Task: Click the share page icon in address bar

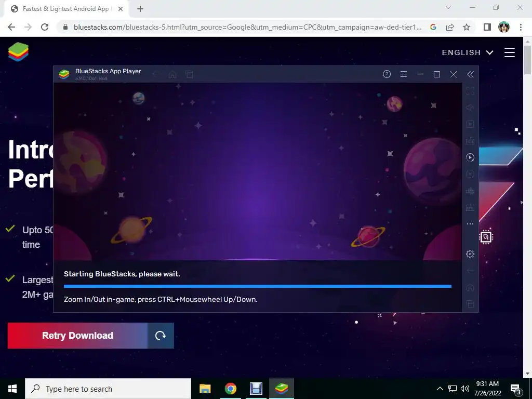Action: pyautogui.click(x=450, y=27)
